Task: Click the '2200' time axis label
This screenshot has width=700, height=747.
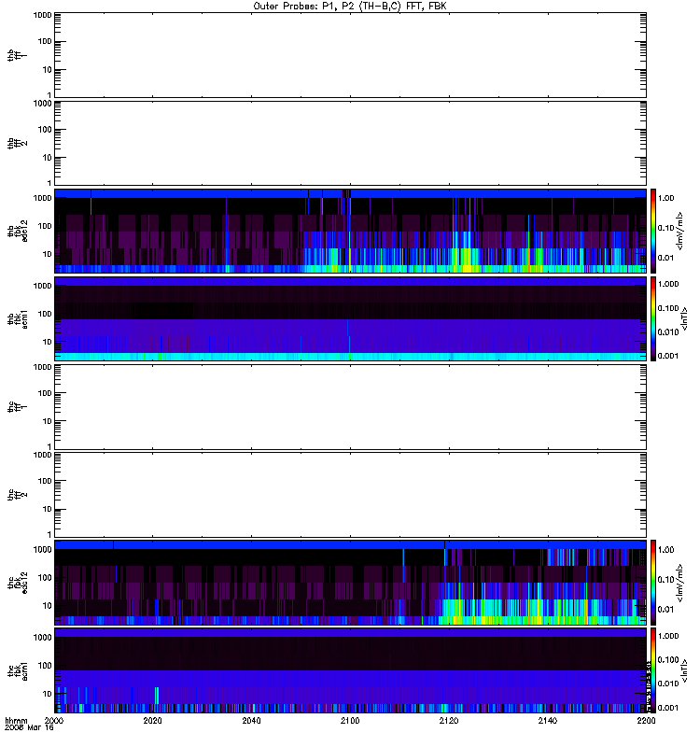Action: (646, 721)
